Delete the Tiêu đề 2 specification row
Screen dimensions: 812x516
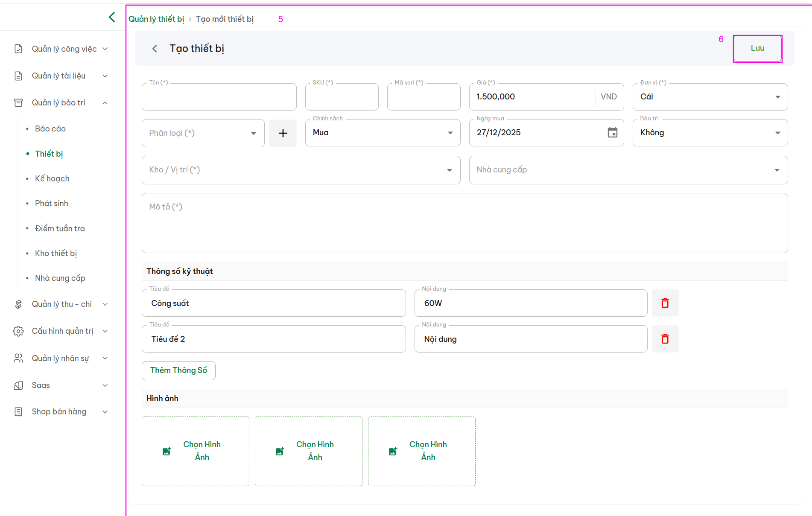[x=665, y=339]
